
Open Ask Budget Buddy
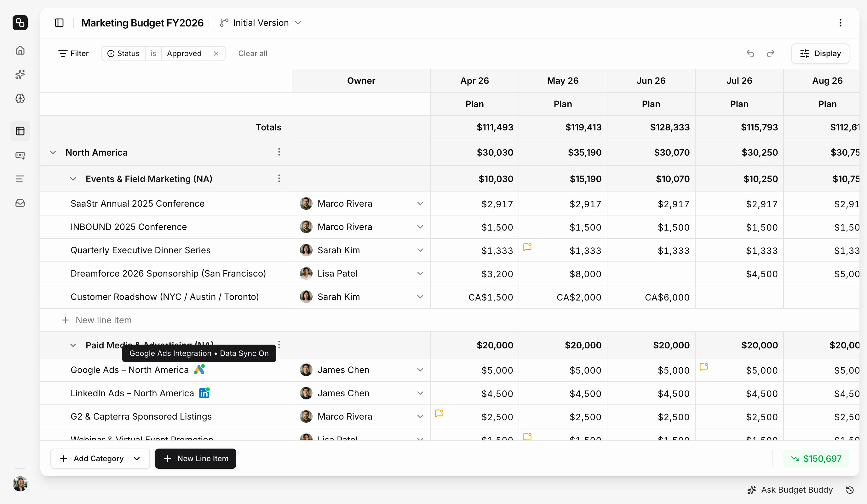790,490
